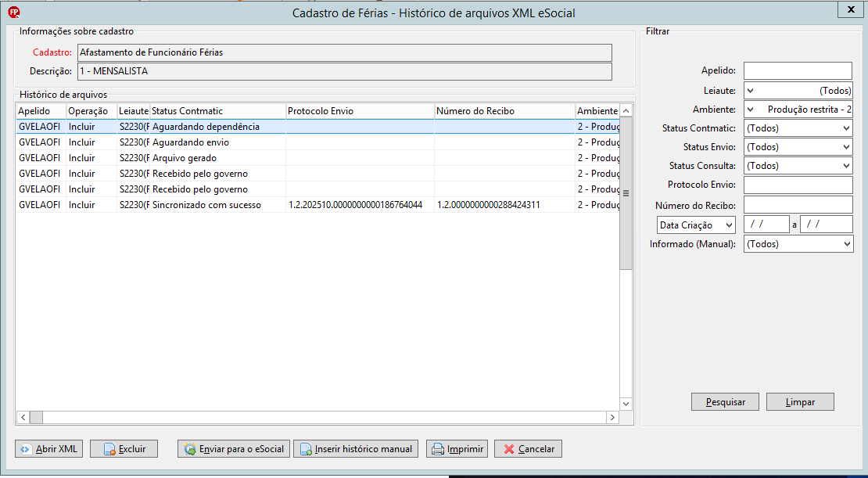Send file using Enviar para o eSocial
The image size is (868, 478).
[234, 448]
